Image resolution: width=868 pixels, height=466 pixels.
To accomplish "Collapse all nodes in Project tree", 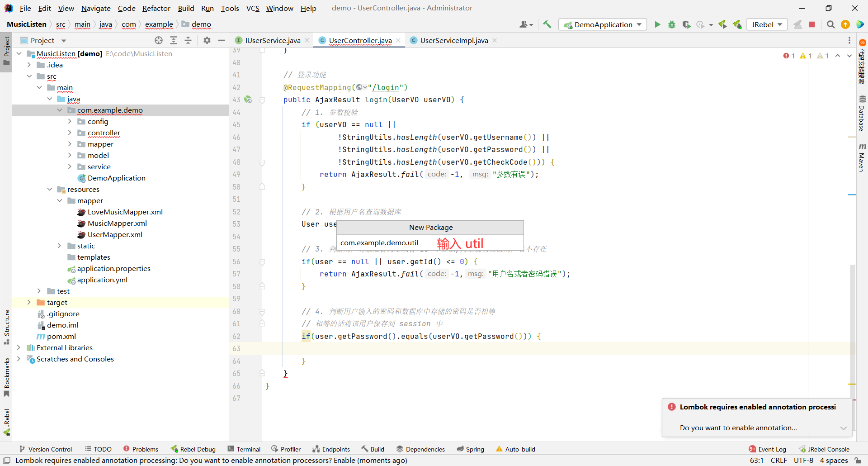I will [188, 40].
